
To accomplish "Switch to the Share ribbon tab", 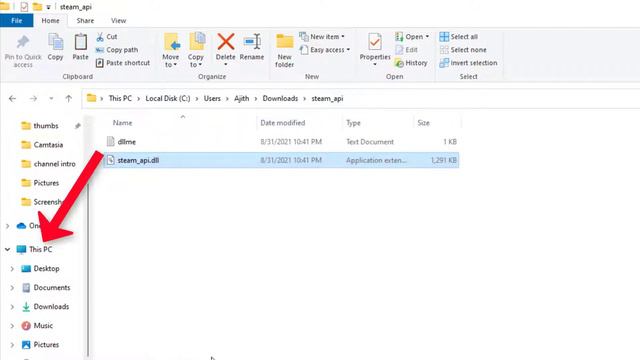I will pyautogui.click(x=85, y=20).
